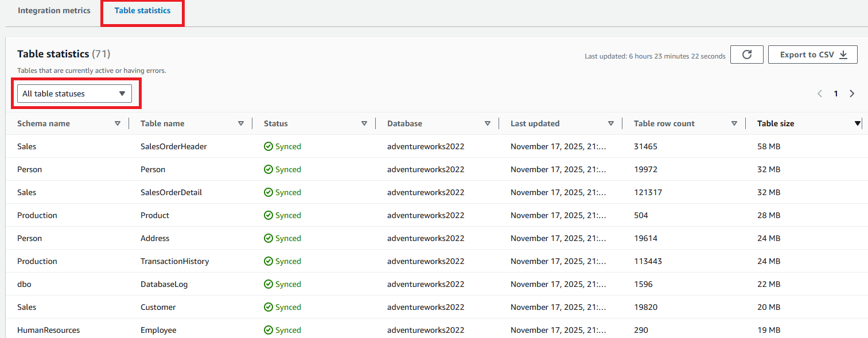This screenshot has width=868, height=338.
Task: Sort by Schema name column arrow
Action: [118, 123]
